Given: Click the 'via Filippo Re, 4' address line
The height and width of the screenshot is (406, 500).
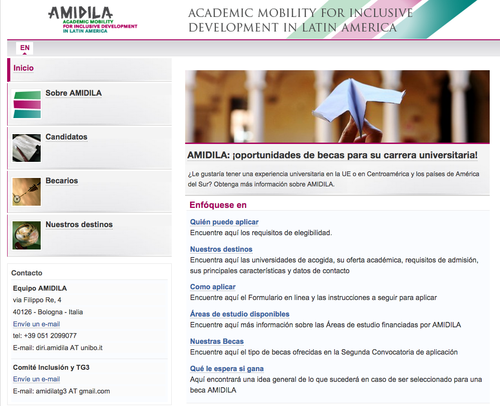Looking at the screenshot, I should coord(37,300).
